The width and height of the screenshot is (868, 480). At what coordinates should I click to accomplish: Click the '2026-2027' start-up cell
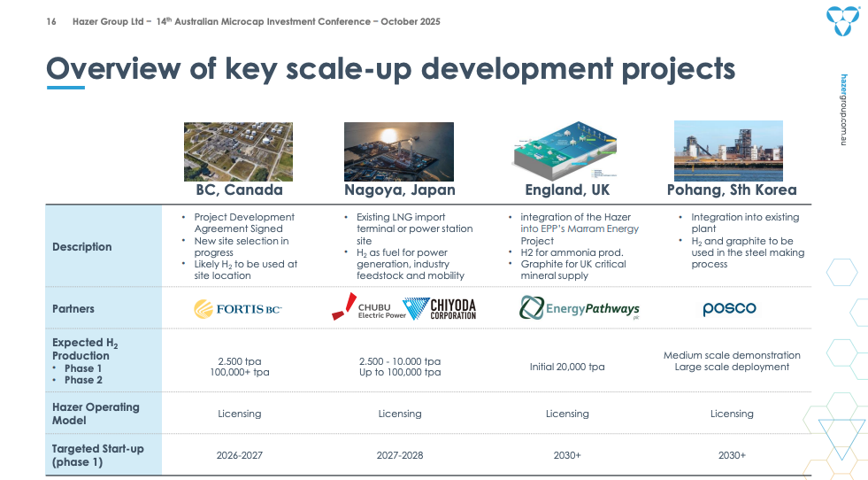pos(239,455)
